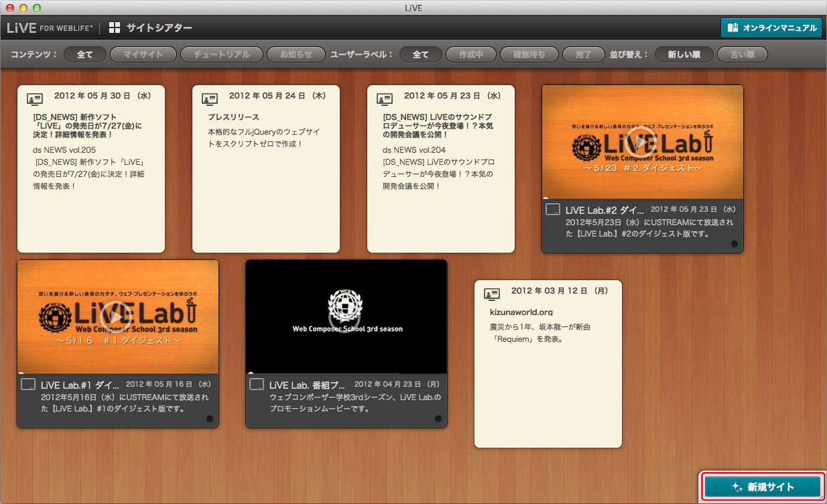This screenshot has height=504, width=827.
Task: Click news icon on 2012年05月30日 card
Action: 34,99
